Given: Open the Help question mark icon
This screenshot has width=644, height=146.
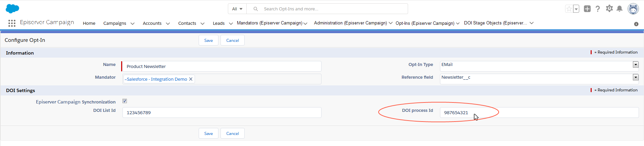Looking at the screenshot, I should click(x=598, y=9).
